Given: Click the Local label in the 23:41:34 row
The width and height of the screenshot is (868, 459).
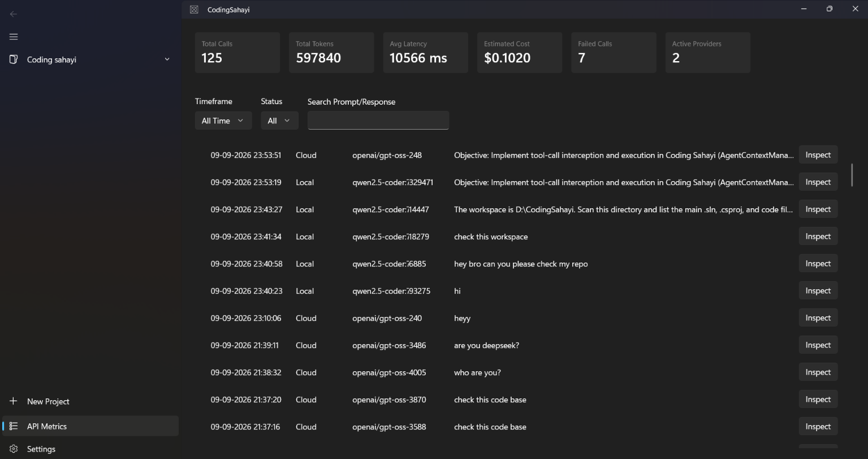Looking at the screenshot, I should [x=305, y=237].
